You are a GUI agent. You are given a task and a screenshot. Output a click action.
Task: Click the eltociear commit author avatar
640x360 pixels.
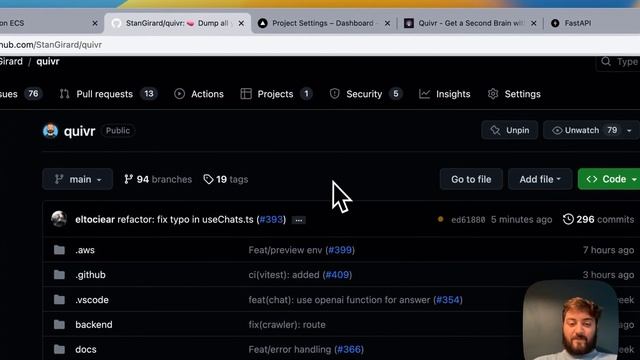pos(59,219)
